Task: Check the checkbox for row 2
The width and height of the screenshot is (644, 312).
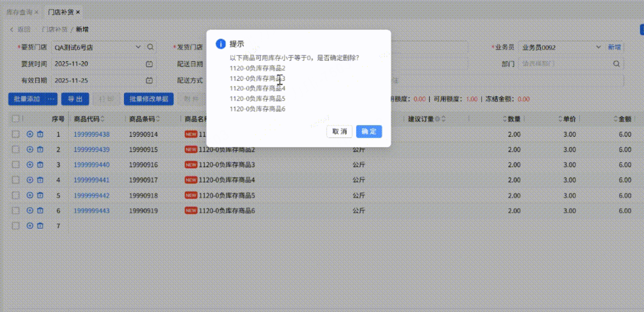Action: pos(16,149)
